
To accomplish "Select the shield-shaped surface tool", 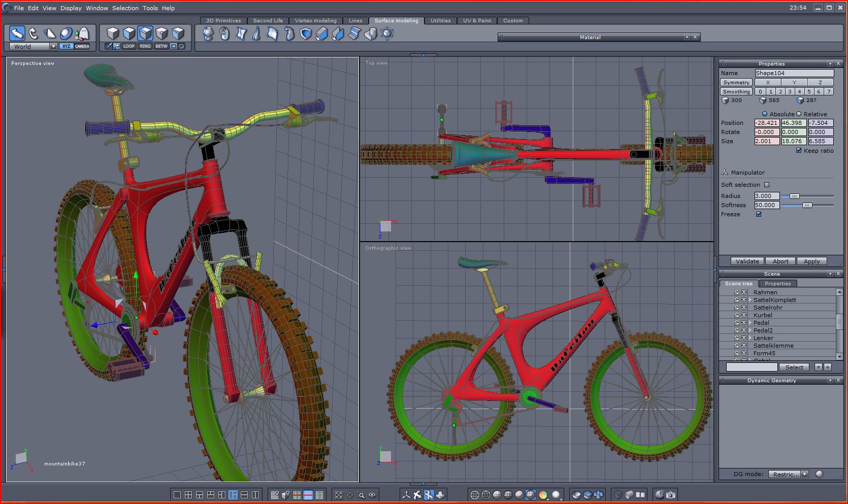I will [306, 33].
